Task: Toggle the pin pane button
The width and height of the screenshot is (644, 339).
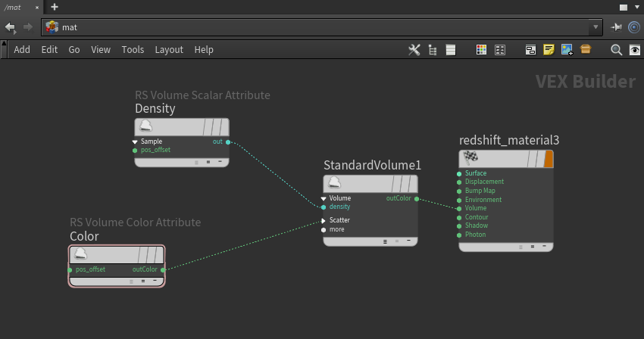Action: click(617, 27)
